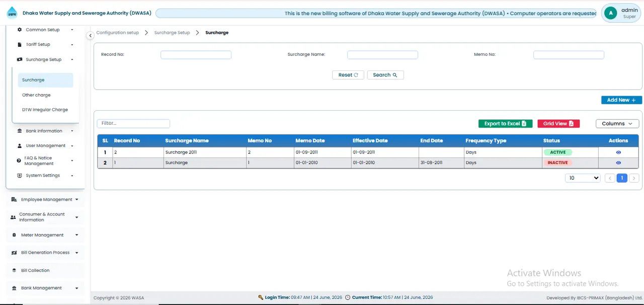
Task: Export the table to Excel
Action: (506, 124)
